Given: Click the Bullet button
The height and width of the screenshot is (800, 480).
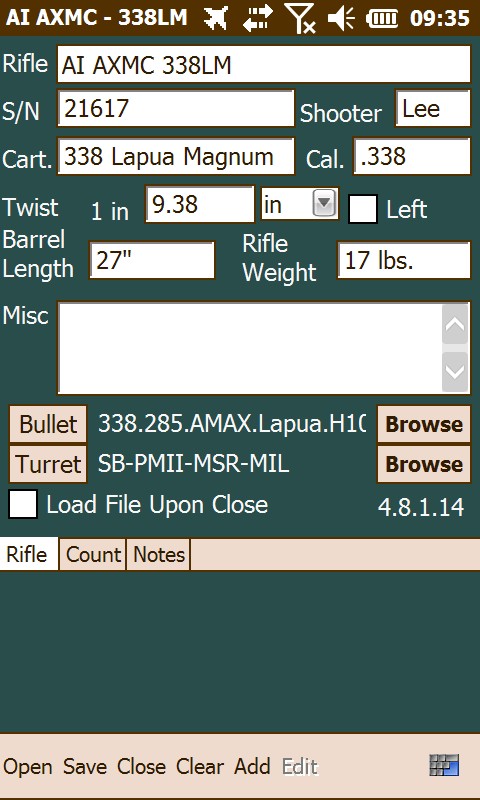Looking at the screenshot, I should [48, 424].
